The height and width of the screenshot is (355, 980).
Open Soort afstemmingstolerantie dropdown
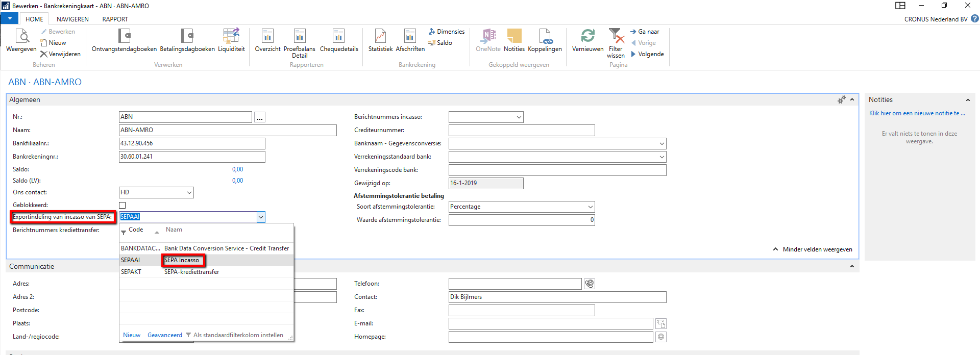[x=591, y=207]
